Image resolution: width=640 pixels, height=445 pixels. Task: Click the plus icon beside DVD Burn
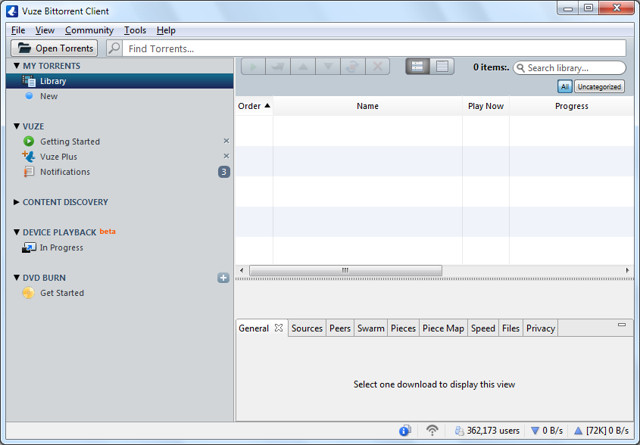[x=223, y=278]
